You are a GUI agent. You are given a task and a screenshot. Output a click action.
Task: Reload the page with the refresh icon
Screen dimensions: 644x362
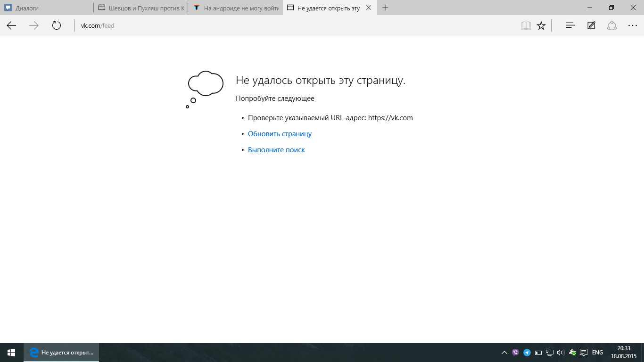pos(57,26)
